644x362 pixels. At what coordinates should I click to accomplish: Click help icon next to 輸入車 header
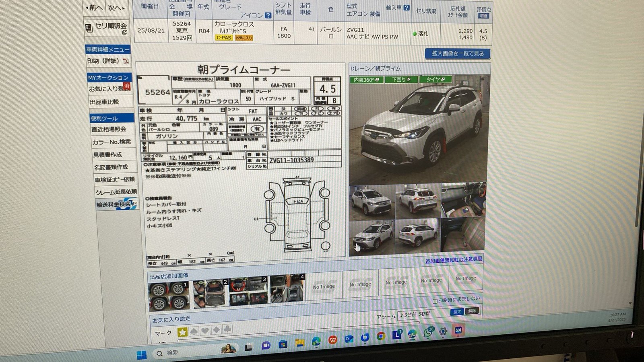[x=407, y=8]
